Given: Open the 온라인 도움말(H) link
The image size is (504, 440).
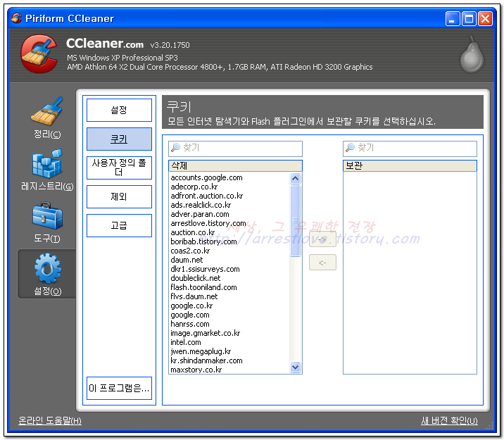Looking at the screenshot, I should (x=50, y=420).
